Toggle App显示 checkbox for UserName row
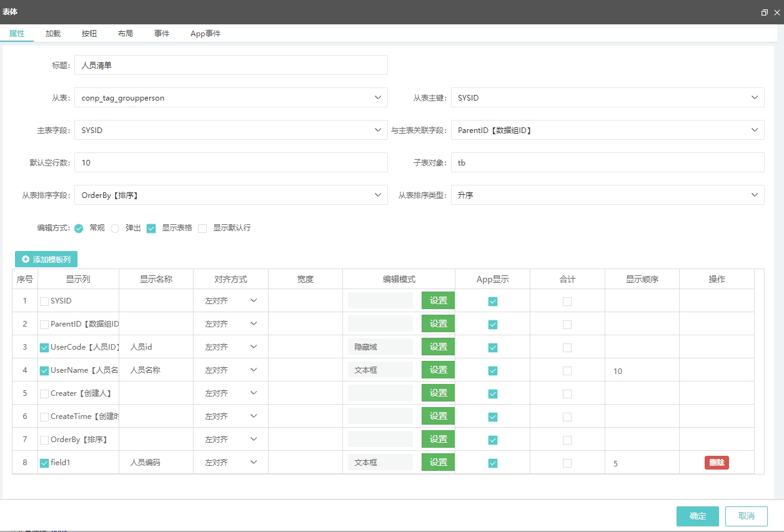Image resolution: width=784 pixels, height=532 pixels. (x=493, y=370)
